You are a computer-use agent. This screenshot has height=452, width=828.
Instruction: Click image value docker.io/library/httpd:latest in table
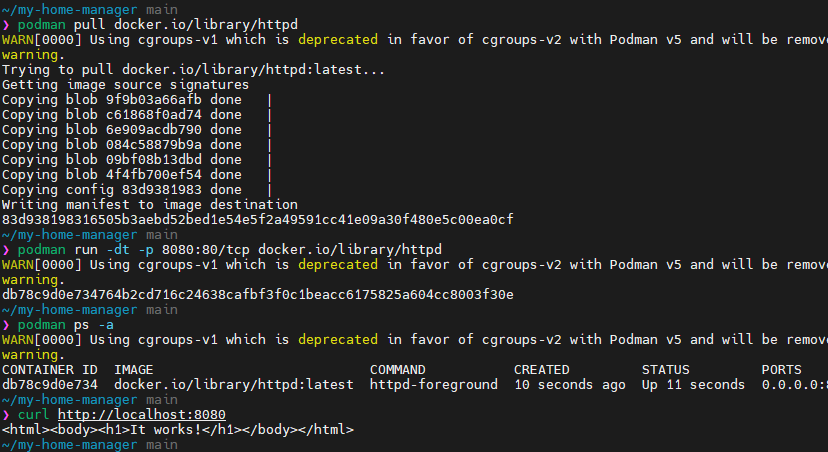click(234, 384)
